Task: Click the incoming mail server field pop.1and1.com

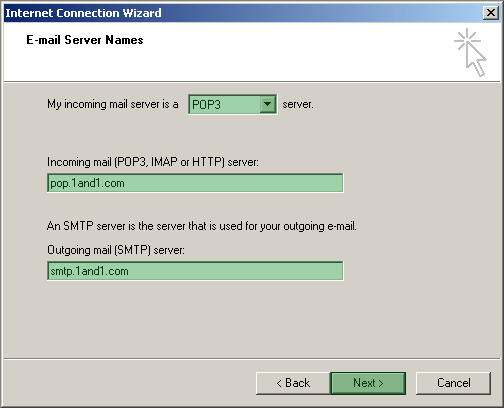Action: pyautogui.click(x=195, y=183)
